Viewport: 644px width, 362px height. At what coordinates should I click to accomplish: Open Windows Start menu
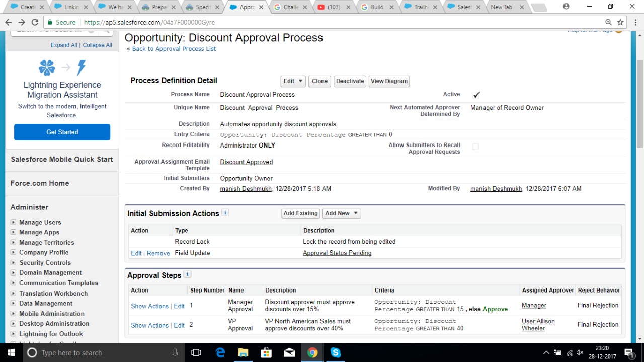tap(10, 352)
